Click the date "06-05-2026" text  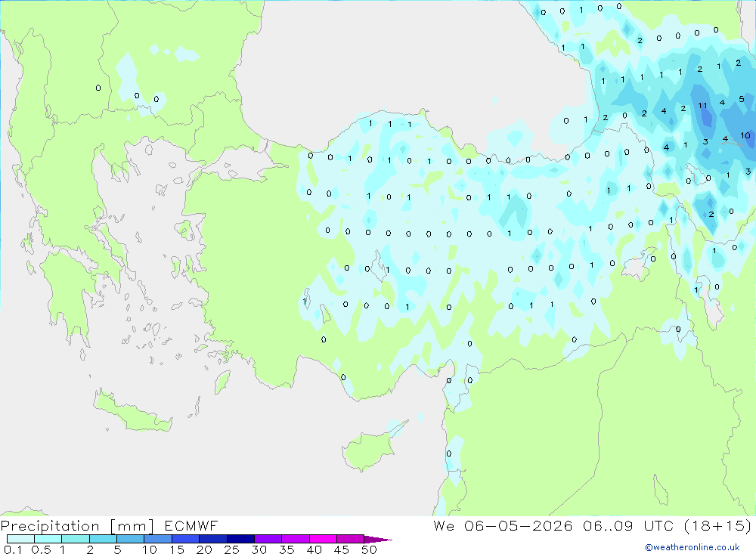[519, 525]
